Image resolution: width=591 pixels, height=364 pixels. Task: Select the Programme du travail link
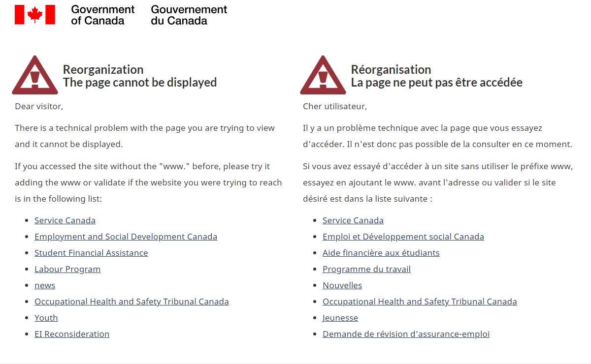coord(366,269)
